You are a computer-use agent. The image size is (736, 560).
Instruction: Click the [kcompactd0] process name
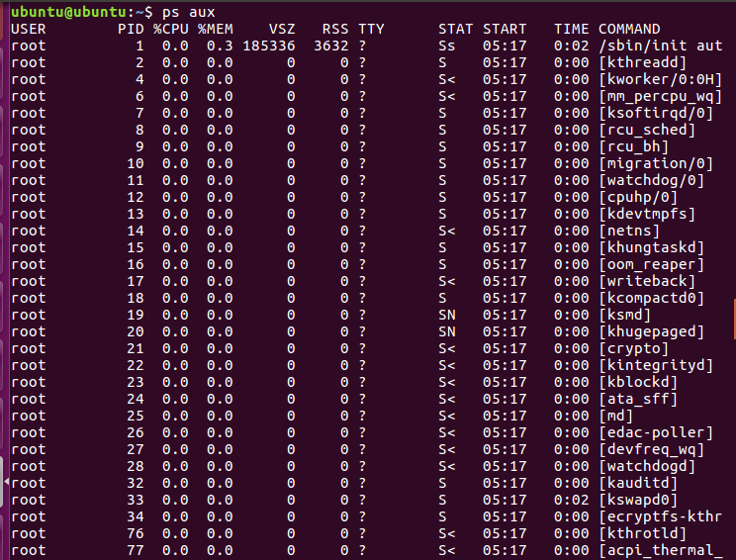pyautogui.click(x=652, y=298)
